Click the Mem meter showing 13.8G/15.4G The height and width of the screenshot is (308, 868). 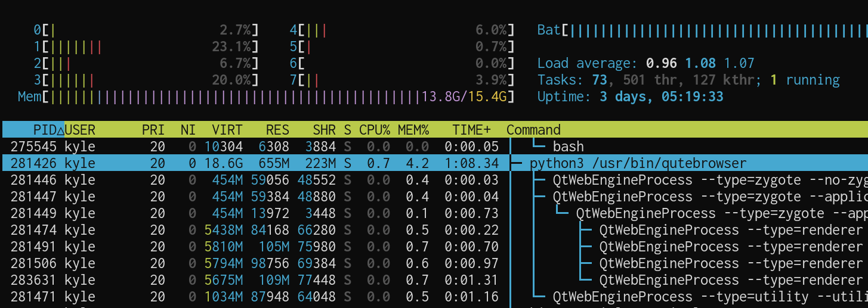[x=266, y=97]
